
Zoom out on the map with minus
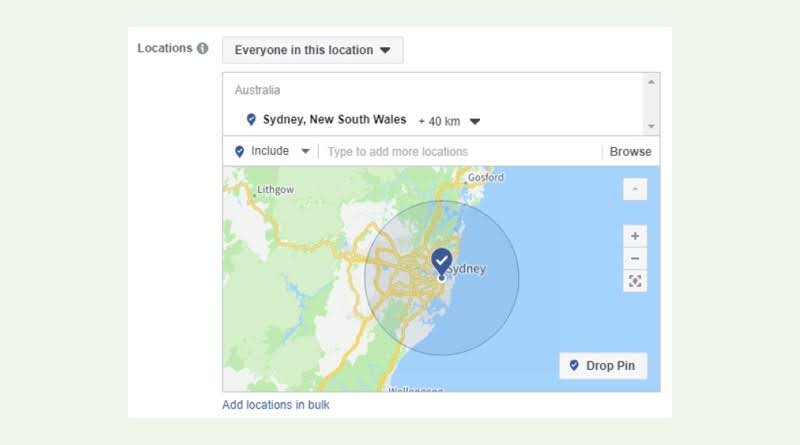pyautogui.click(x=635, y=258)
